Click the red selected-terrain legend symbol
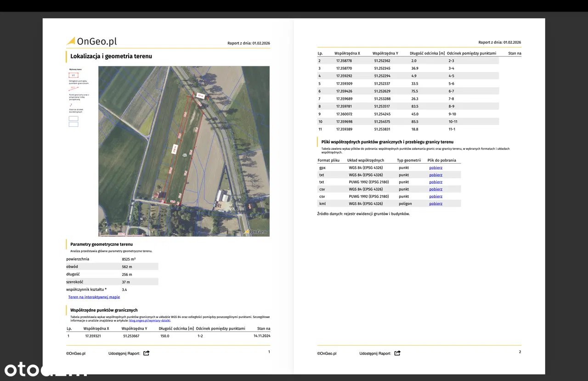The image size is (588, 381). (73, 75)
